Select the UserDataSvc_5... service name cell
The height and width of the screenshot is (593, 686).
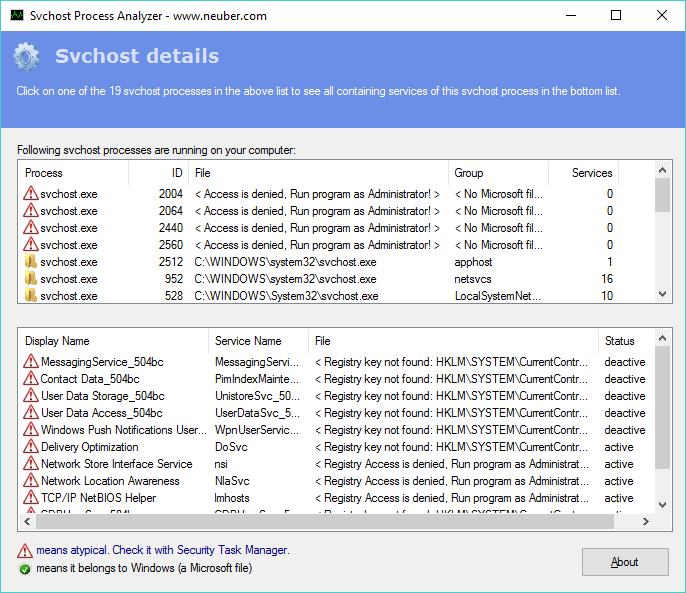pyautogui.click(x=257, y=413)
